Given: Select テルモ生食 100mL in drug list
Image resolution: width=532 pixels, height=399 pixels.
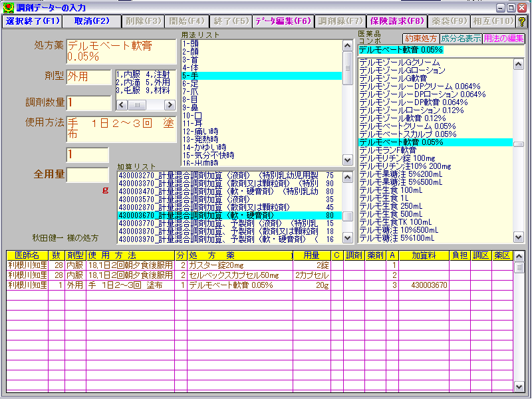Looking at the screenshot, I should (436, 190).
